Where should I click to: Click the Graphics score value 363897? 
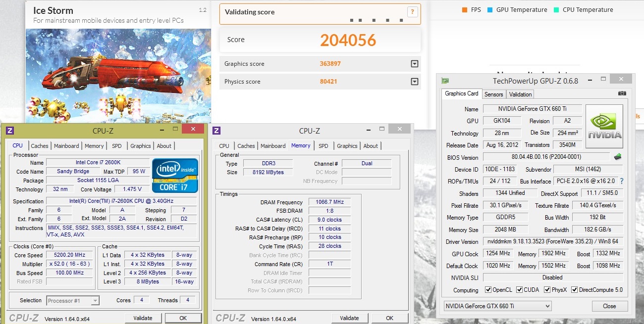(x=330, y=64)
